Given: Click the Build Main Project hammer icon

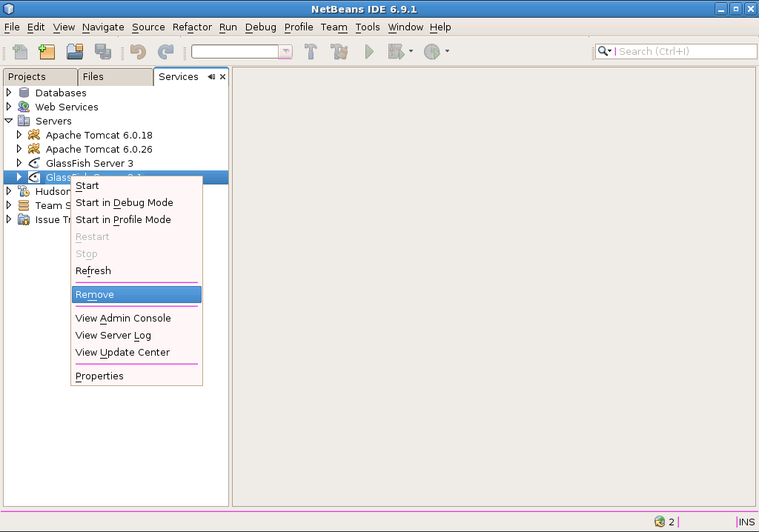Looking at the screenshot, I should click(x=311, y=52).
